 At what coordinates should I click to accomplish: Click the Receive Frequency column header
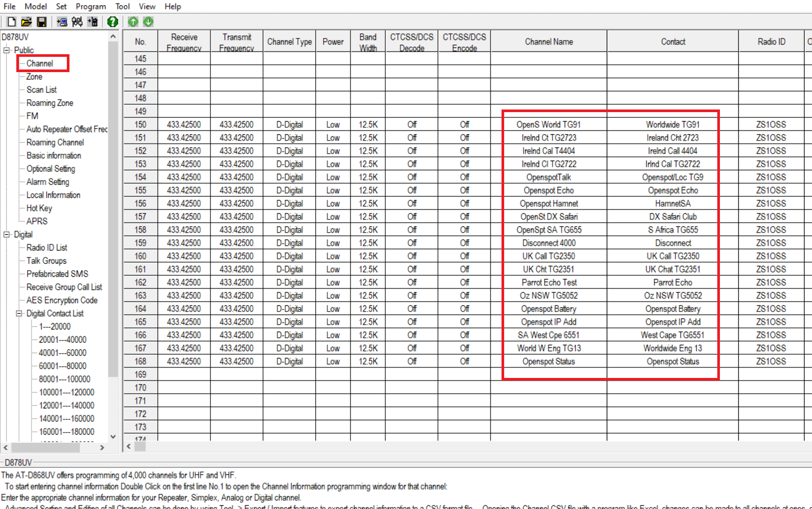tap(184, 42)
